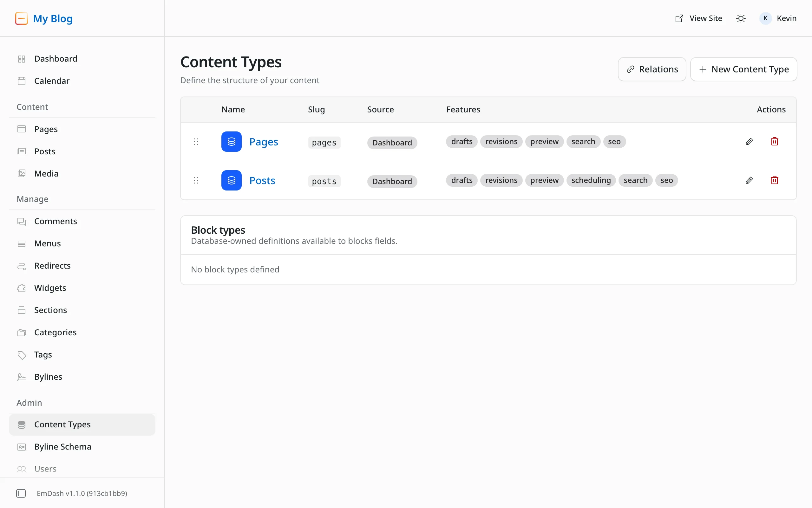Click the 'posts' slug cell
Image resolution: width=812 pixels, height=508 pixels.
pyautogui.click(x=324, y=181)
